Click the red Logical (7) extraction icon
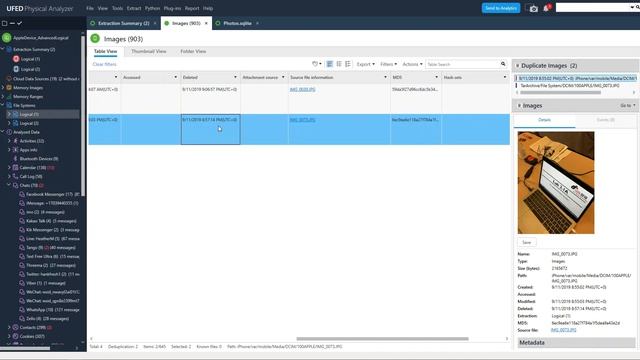Viewport: 640px width, 360px height. [x=16, y=59]
